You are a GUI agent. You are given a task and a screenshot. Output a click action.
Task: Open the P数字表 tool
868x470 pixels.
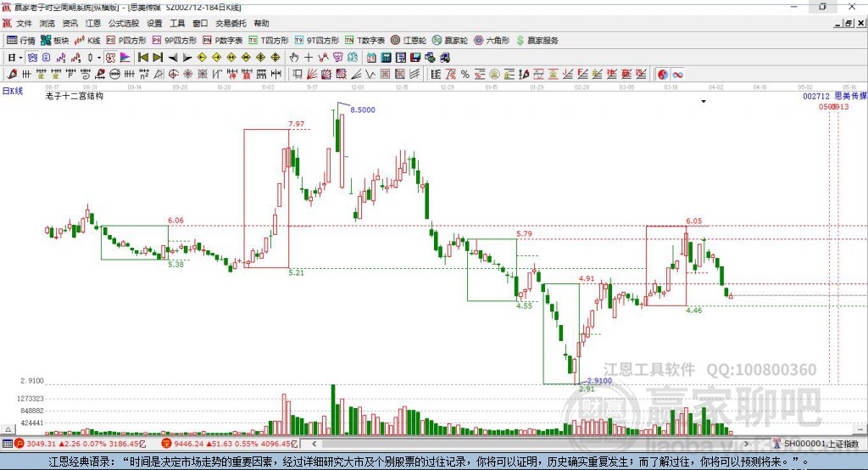223,41
